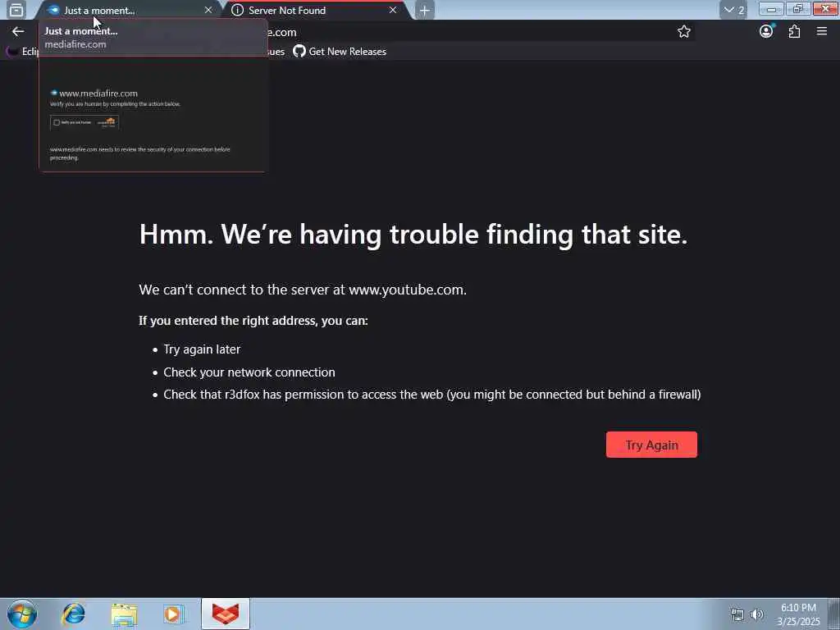Open the account profile icon
The height and width of the screenshot is (630, 840).
click(x=766, y=31)
